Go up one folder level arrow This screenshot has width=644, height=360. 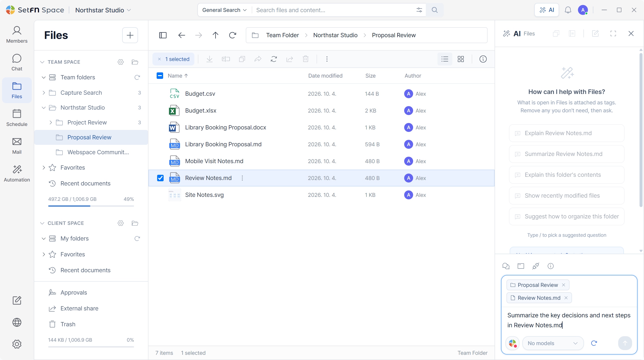[x=215, y=35]
